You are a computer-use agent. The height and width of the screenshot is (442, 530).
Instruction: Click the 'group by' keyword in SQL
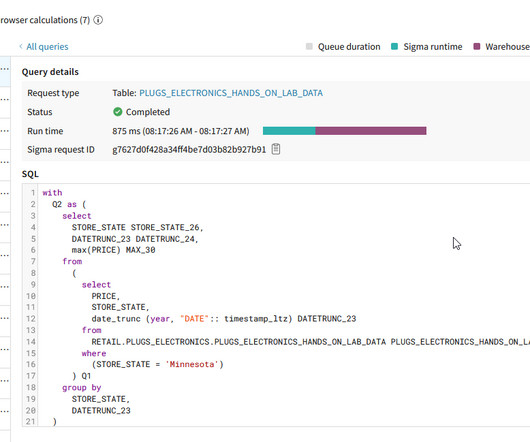81,388
